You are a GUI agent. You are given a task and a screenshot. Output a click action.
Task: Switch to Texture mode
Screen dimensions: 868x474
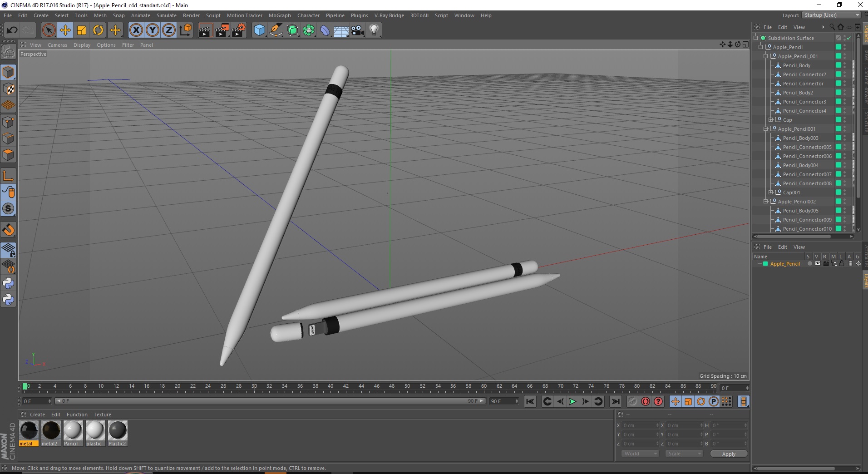(x=8, y=89)
